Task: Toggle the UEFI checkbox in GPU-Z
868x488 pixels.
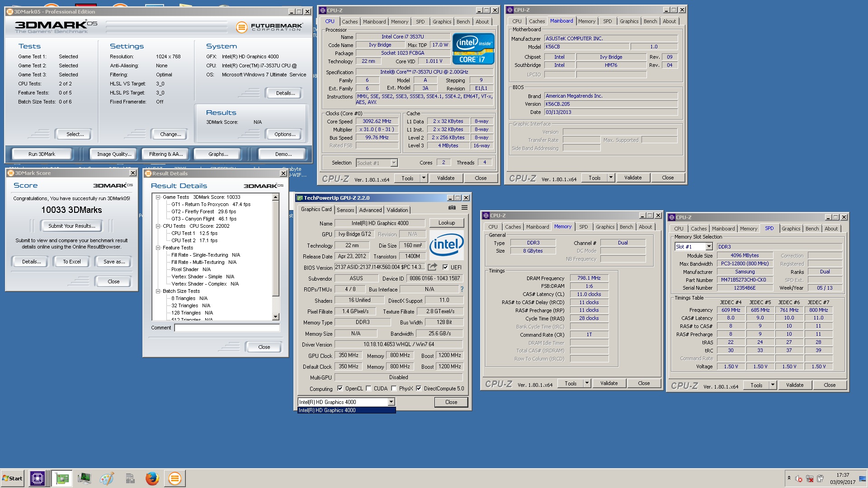Action: coord(445,267)
